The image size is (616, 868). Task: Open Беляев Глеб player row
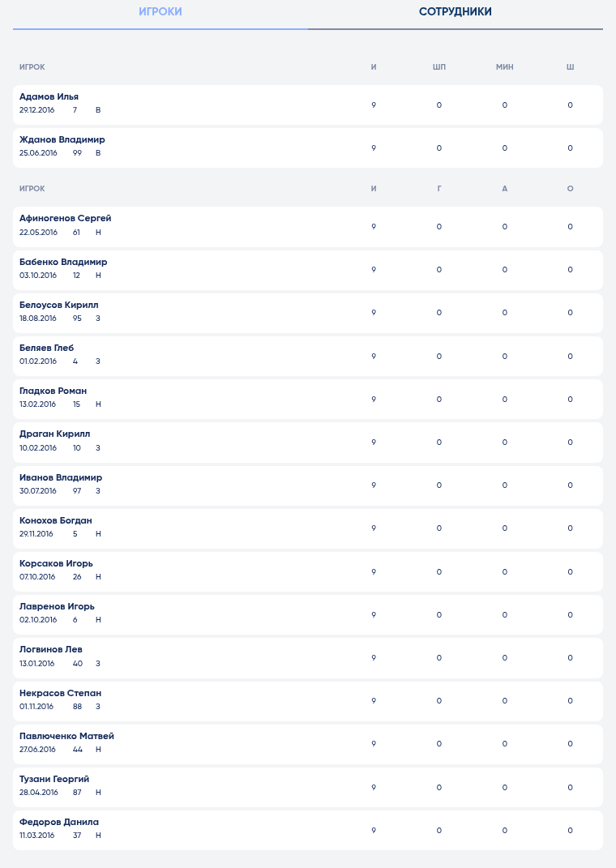(308, 356)
